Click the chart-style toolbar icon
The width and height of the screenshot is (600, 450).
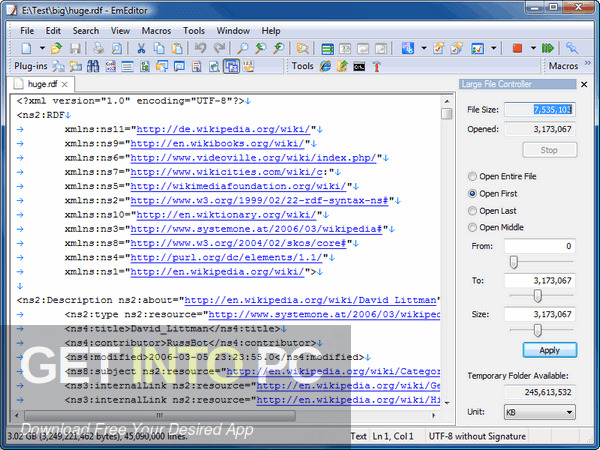[x=478, y=49]
